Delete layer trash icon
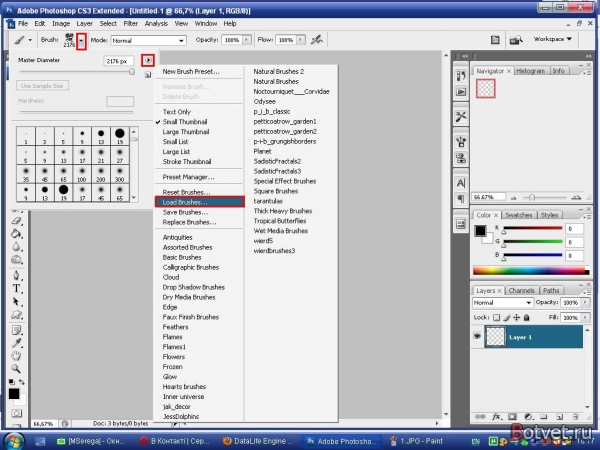600x450 pixels. coord(575,417)
